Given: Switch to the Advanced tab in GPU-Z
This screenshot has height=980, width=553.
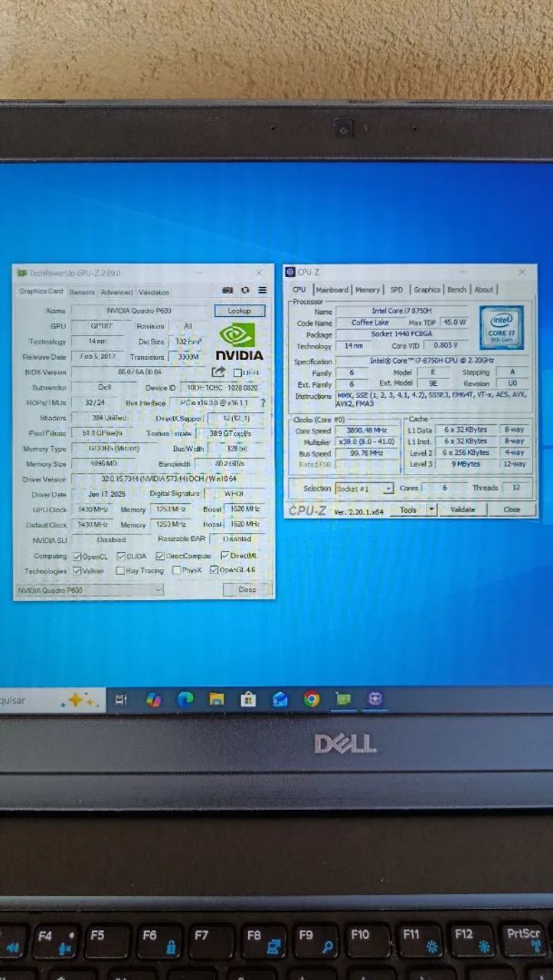Looking at the screenshot, I should pos(116,292).
